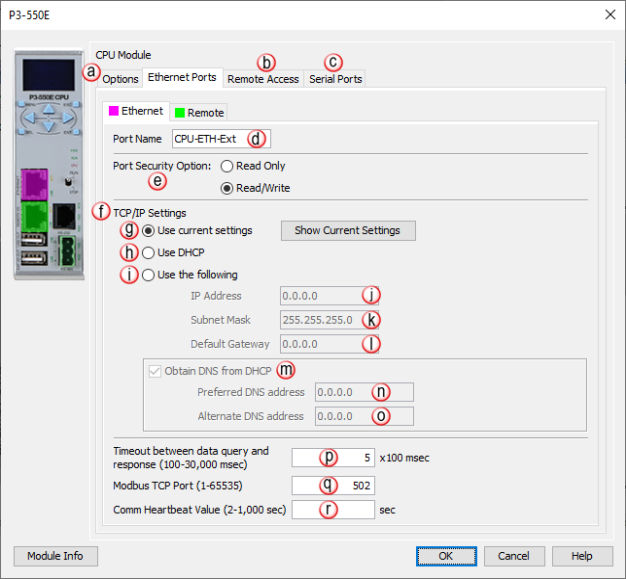Click the Port Name text field
The height and width of the screenshot is (579, 626).
point(210,138)
